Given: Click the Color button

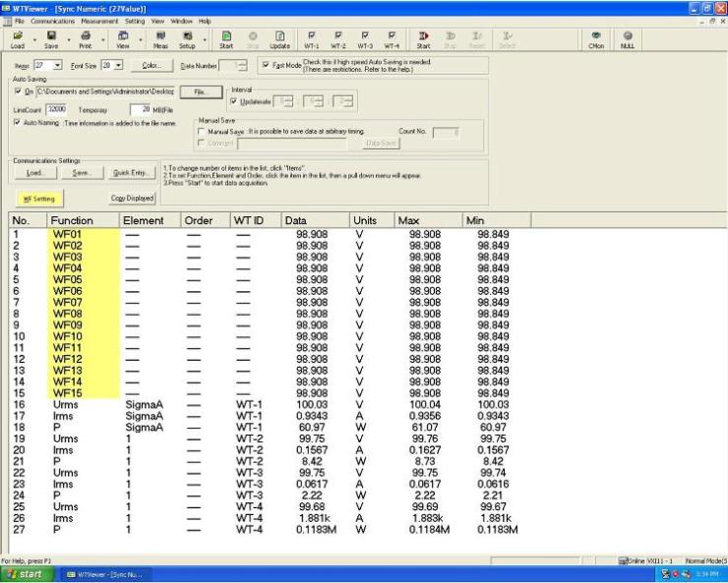Looking at the screenshot, I should pos(151,66).
